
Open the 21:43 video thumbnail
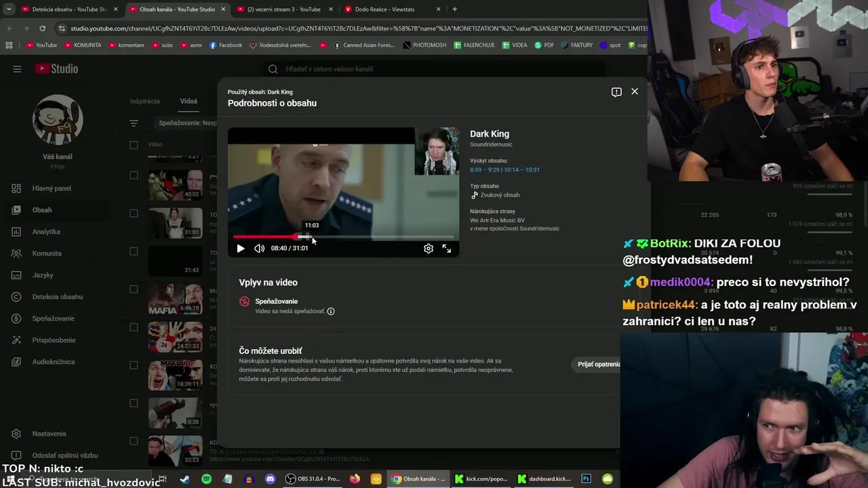click(x=175, y=261)
